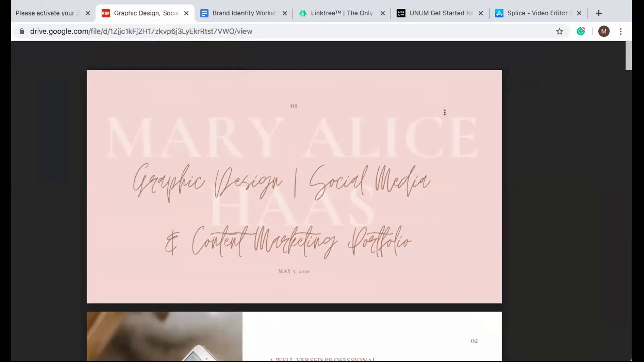Click the 'MAY 5, 2020' date text
This screenshot has height=362, width=644.
pyautogui.click(x=294, y=271)
